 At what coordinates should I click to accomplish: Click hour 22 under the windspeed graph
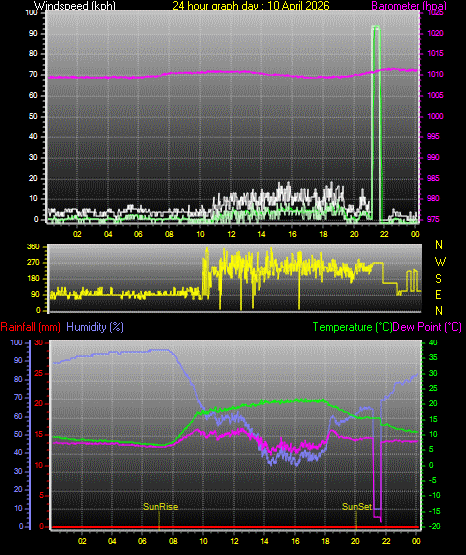click(x=384, y=234)
